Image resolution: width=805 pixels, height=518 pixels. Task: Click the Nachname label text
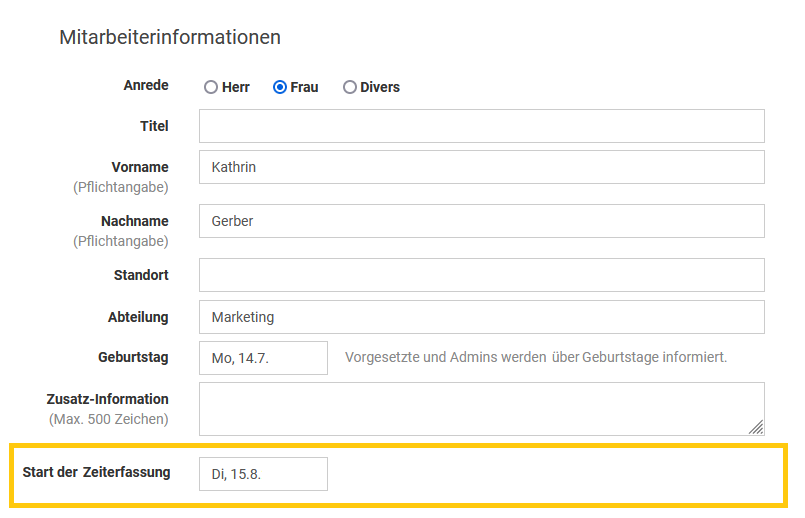pos(135,221)
